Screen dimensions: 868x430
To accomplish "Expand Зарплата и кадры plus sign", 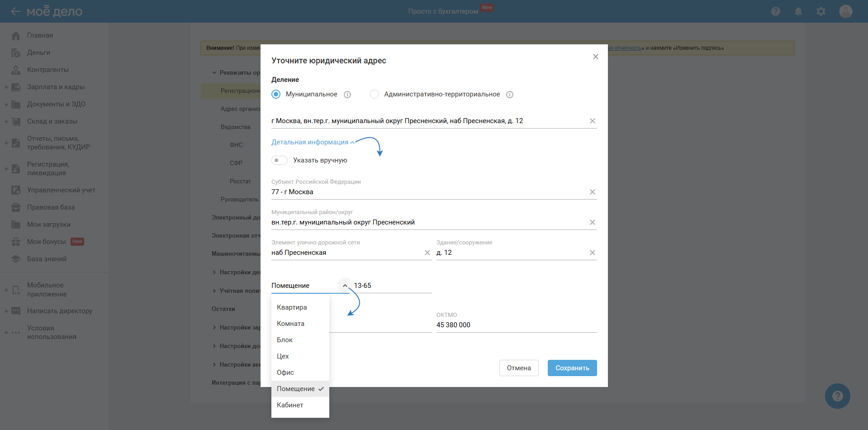I will [6, 87].
